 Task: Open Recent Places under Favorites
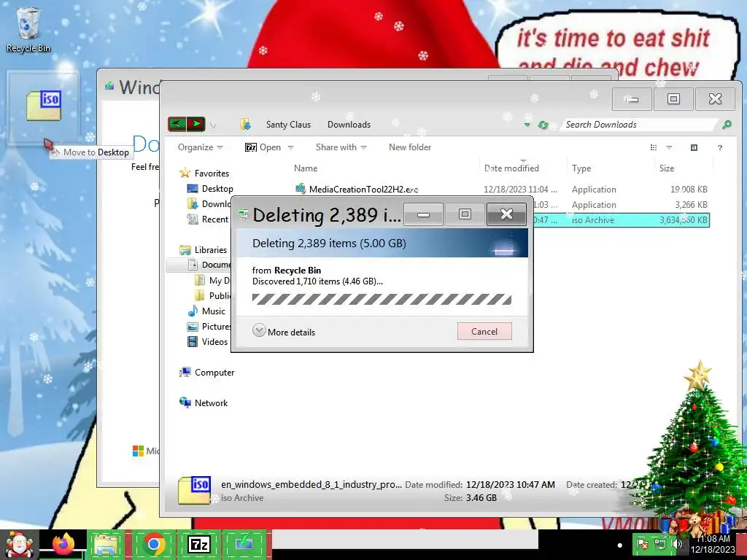tap(208, 219)
